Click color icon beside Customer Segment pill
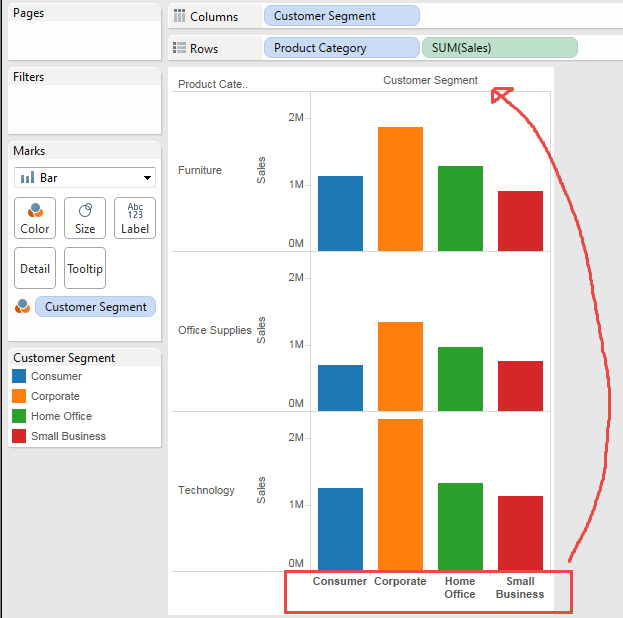Screen dimensions: 623x618 (x=23, y=306)
